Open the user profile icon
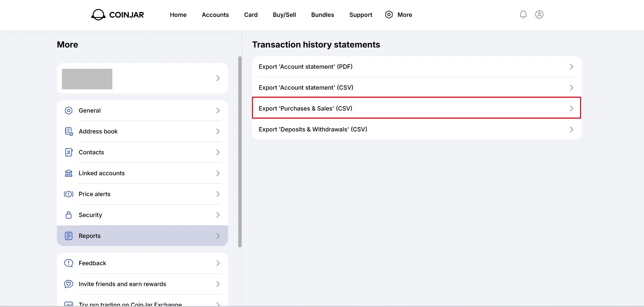 (539, 14)
